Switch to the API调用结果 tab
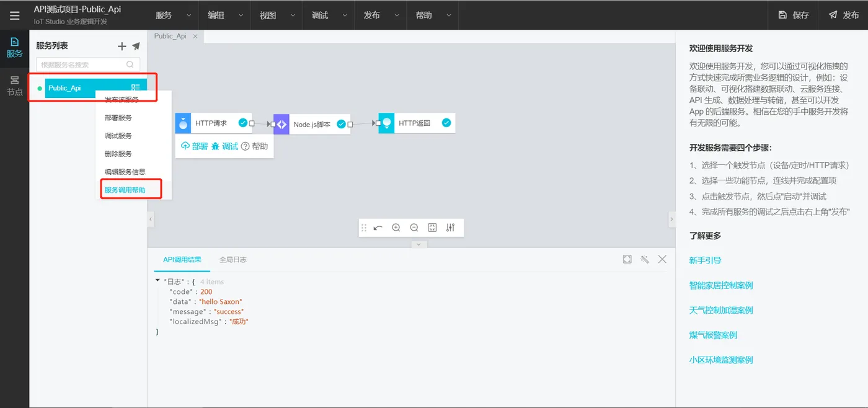Viewport: 868px width, 408px height. (x=182, y=260)
